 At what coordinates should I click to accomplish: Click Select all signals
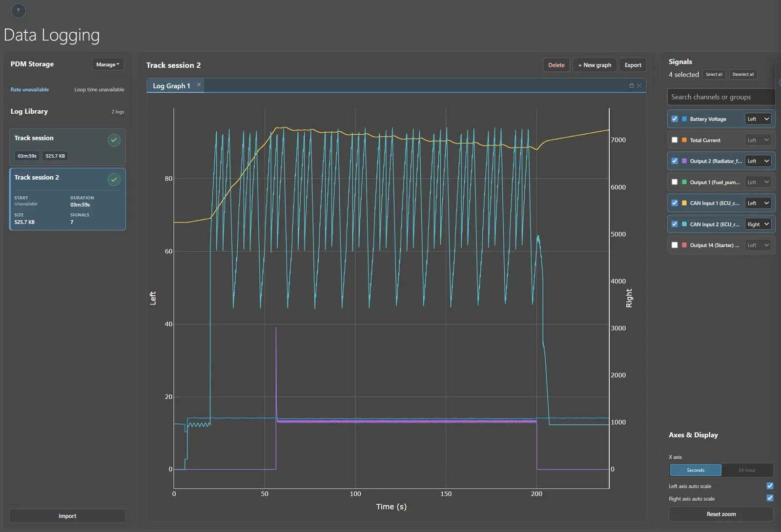point(714,74)
